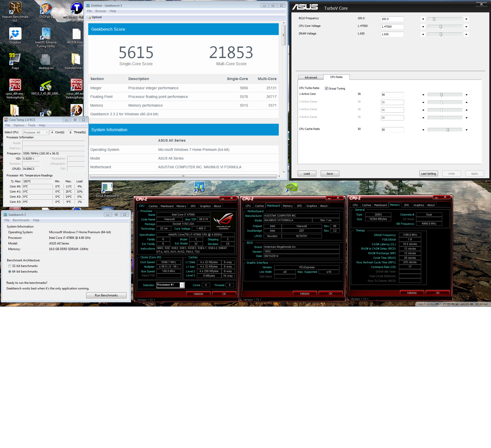Click Geekbench results vertical scrollbar
This screenshot has width=491, height=448.
click(284, 97)
